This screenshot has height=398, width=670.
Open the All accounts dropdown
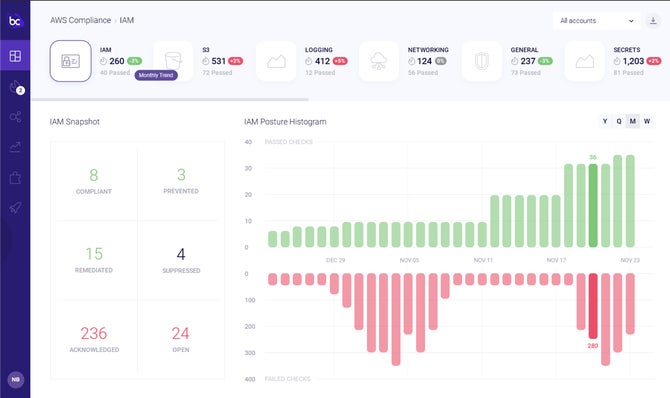click(x=597, y=21)
